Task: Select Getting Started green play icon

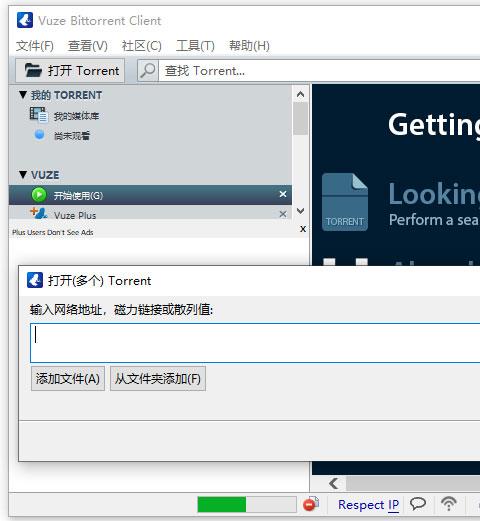Action: (39, 195)
